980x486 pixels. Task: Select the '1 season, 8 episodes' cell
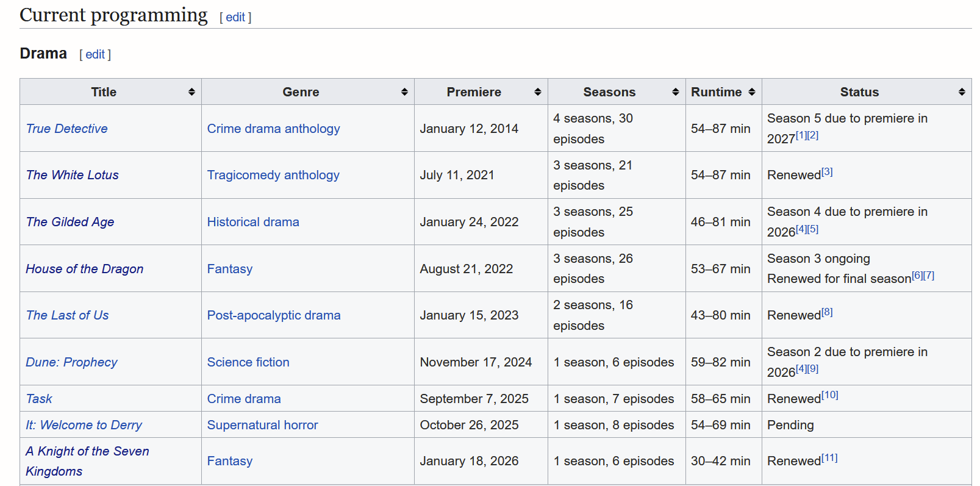point(617,425)
